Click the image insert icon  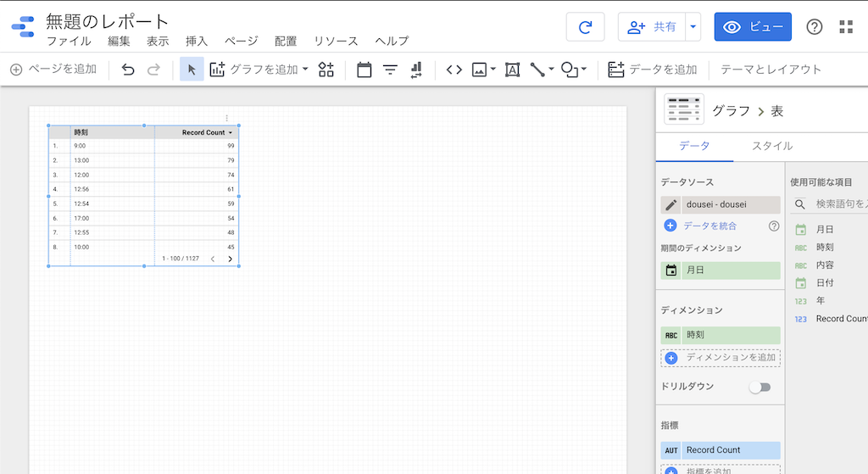pyautogui.click(x=479, y=70)
